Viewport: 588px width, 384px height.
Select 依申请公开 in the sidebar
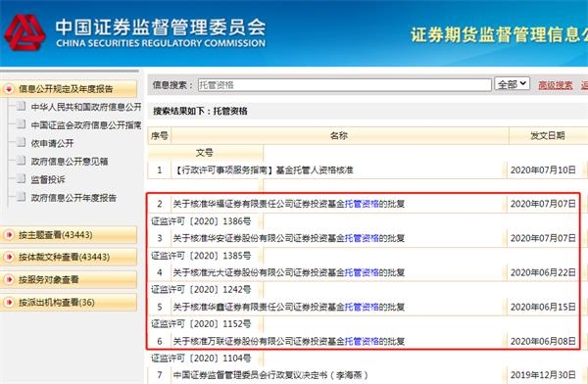(x=53, y=143)
